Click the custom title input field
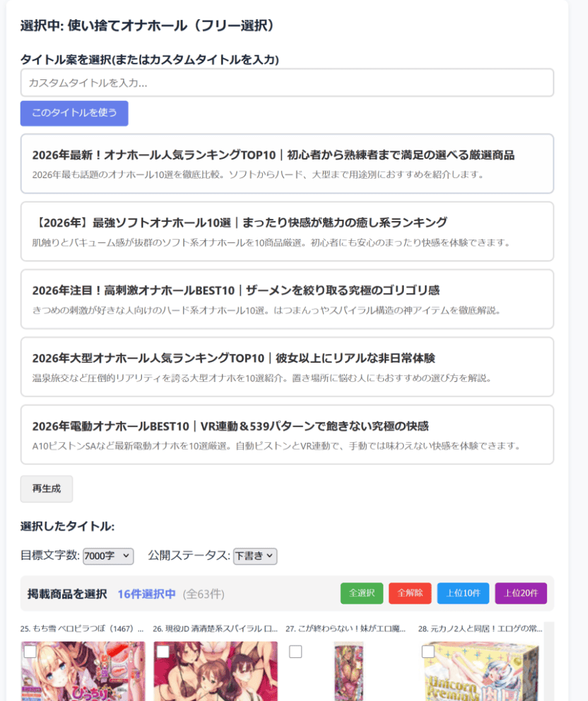 point(287,83)
